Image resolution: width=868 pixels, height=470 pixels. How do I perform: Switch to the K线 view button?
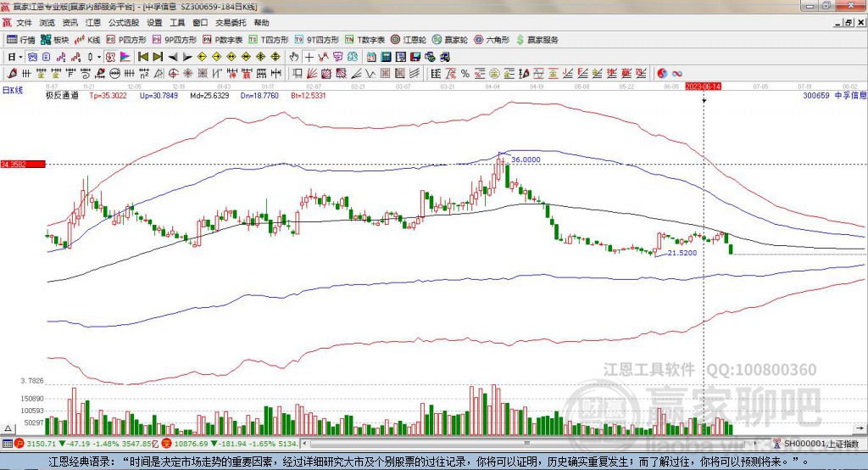pyautogui.click(x=87, y=40)
